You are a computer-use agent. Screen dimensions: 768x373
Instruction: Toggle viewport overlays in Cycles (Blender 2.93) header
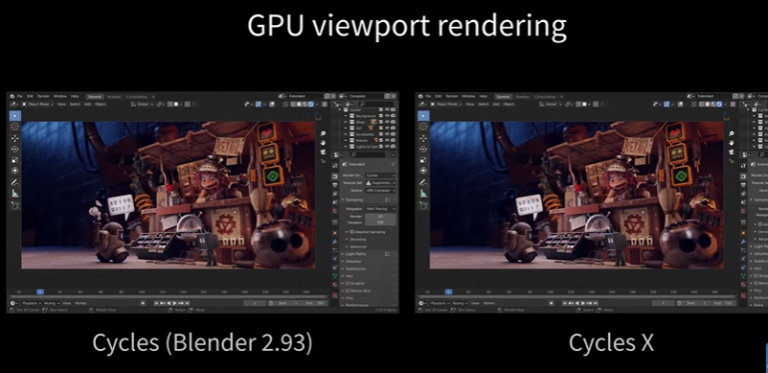coord(272,104)
